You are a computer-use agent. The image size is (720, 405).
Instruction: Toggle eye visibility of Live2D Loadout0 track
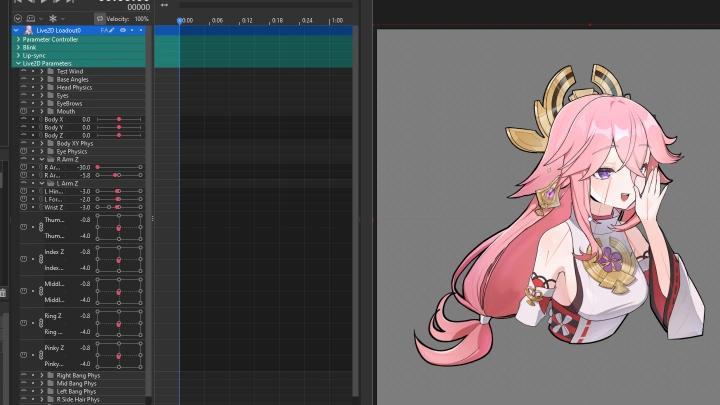point(123,30)
